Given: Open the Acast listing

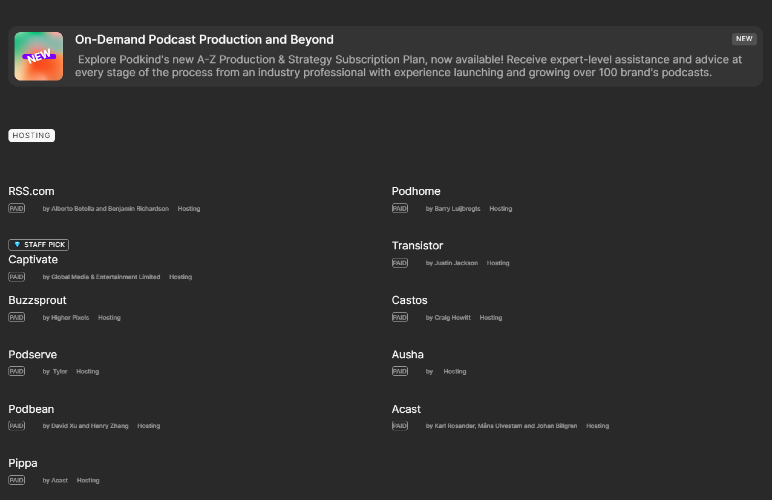Looking at the screenshot, I should point(406,409).
